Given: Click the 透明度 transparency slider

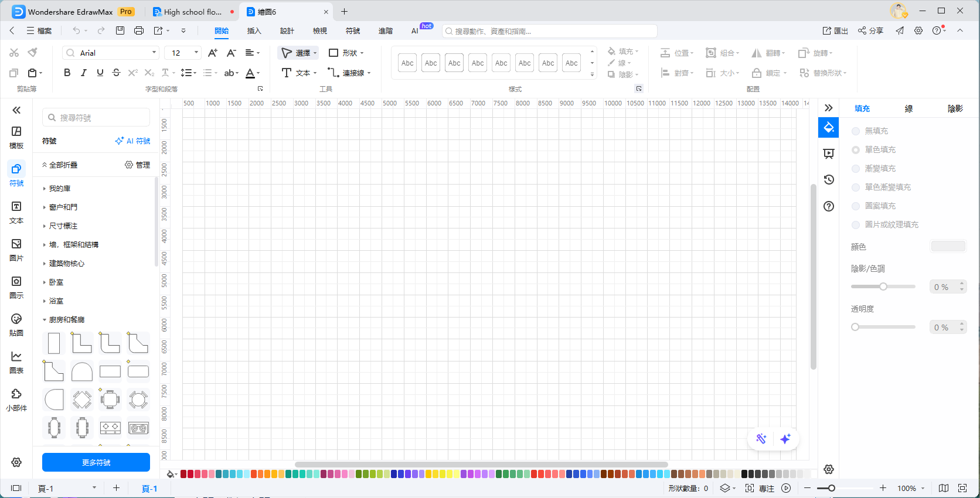Looking at the screenshot, I should point(883,327).
